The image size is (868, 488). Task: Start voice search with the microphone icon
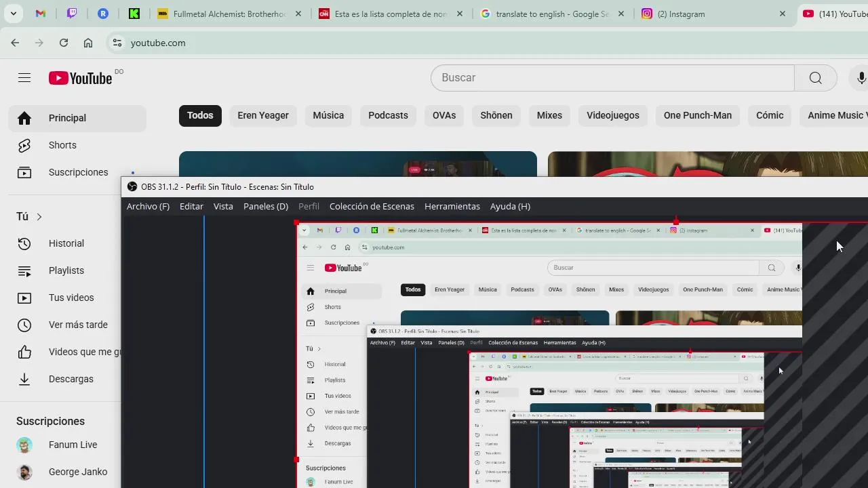click(861, 78)
